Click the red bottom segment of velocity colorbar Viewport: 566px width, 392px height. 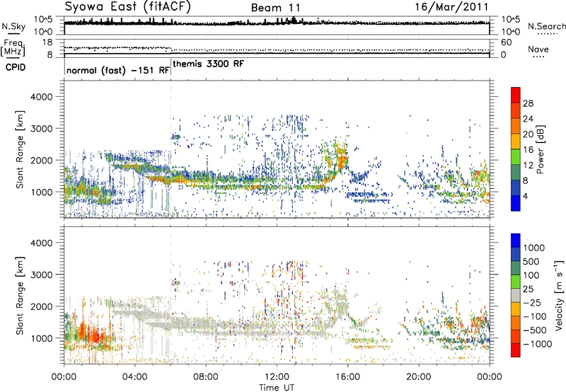coord(516,350)
